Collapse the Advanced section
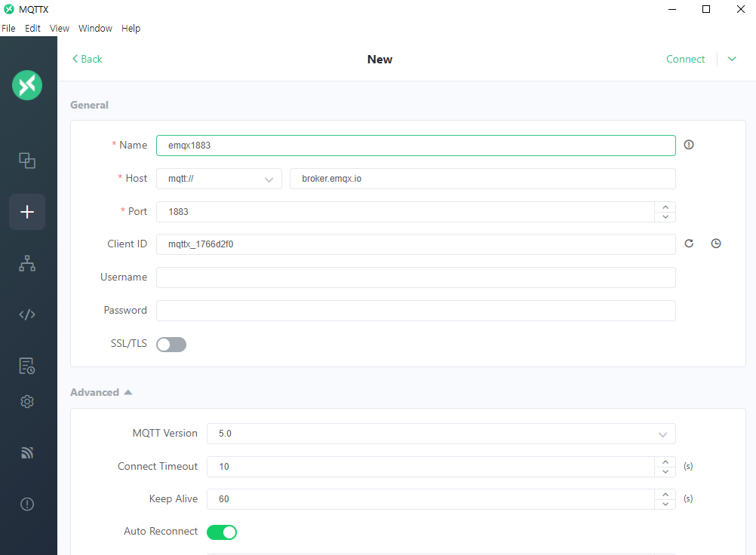The width and height of the screenshot is (756, 555). [101, 392]
